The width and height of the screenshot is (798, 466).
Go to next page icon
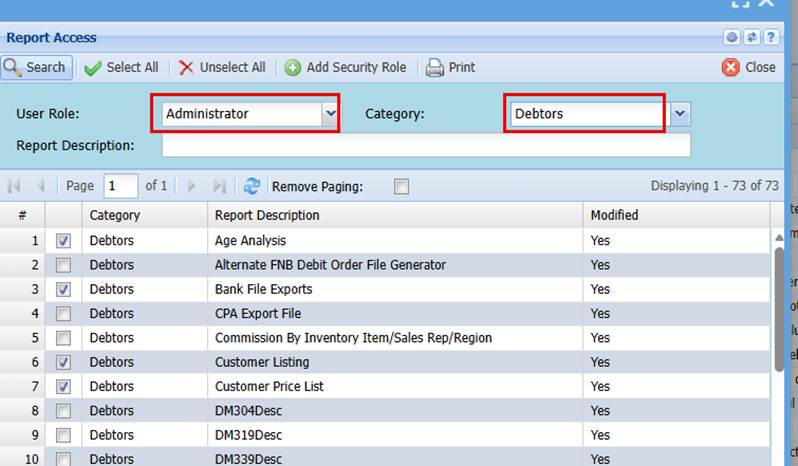click(191, 186)
